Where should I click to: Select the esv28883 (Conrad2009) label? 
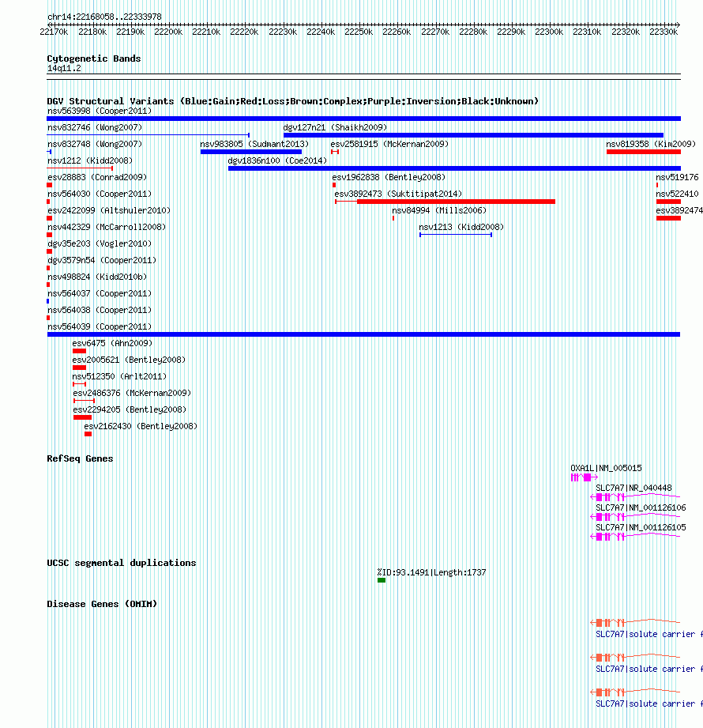coord(97,177)
